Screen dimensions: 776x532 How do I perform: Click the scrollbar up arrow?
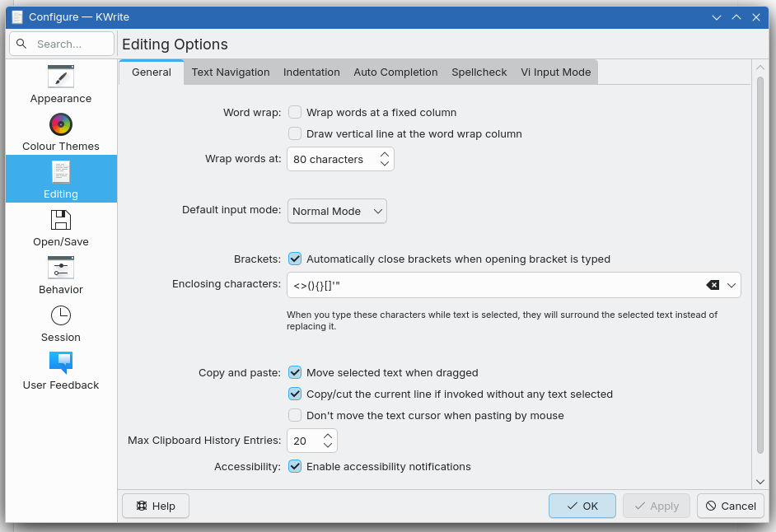click(x=760, y=68)
